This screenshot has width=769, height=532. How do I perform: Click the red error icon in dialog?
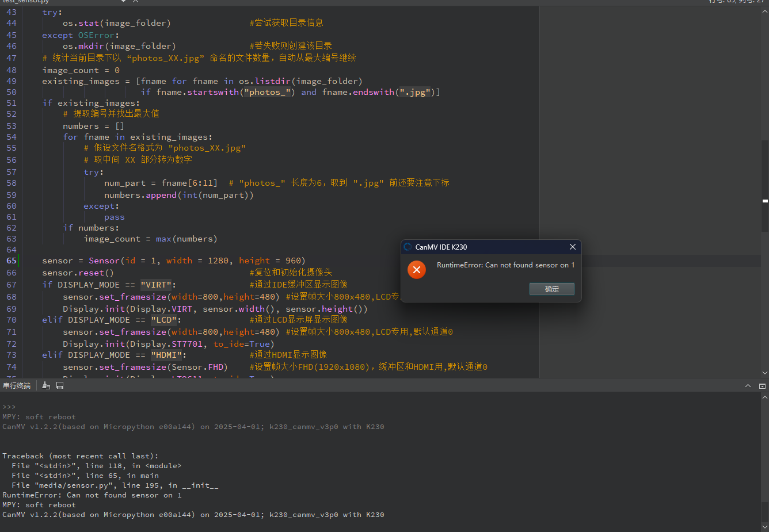[416, 269]
